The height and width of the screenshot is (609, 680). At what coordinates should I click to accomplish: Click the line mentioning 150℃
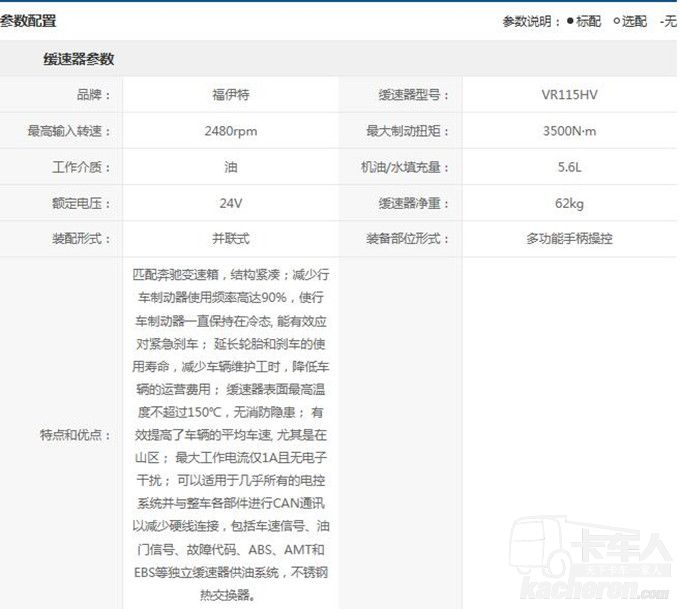tap(231, 412)
